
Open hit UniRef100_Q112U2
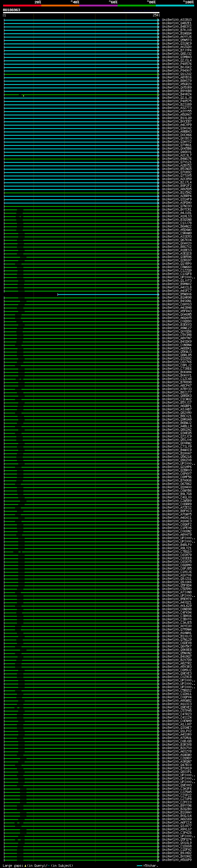click(x=177, y=74)
